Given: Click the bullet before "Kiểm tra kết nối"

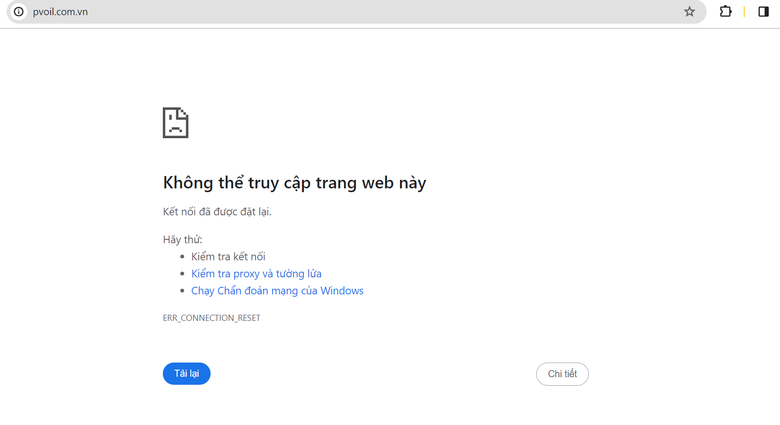Looking at the screenshot, I should [x=182, y=257].
